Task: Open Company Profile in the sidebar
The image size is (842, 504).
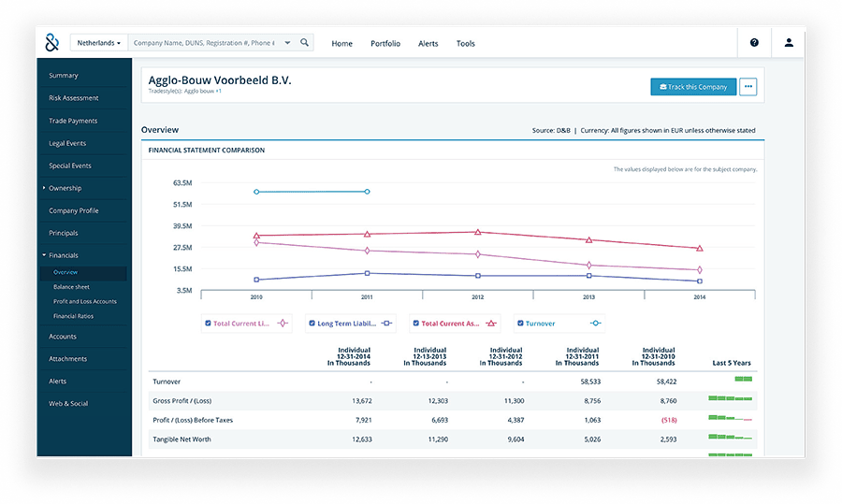Action: point(74,211)
